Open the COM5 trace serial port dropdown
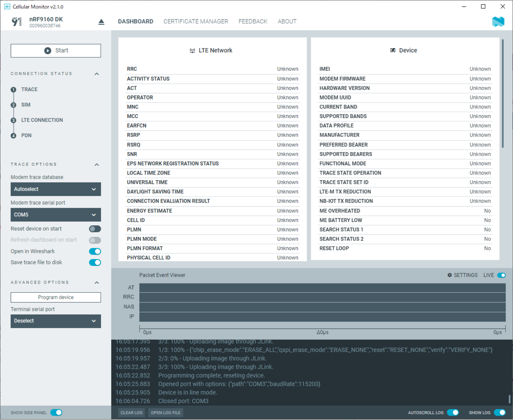The width and height of the screenshot is (513, 420). (x=56, y=215)
